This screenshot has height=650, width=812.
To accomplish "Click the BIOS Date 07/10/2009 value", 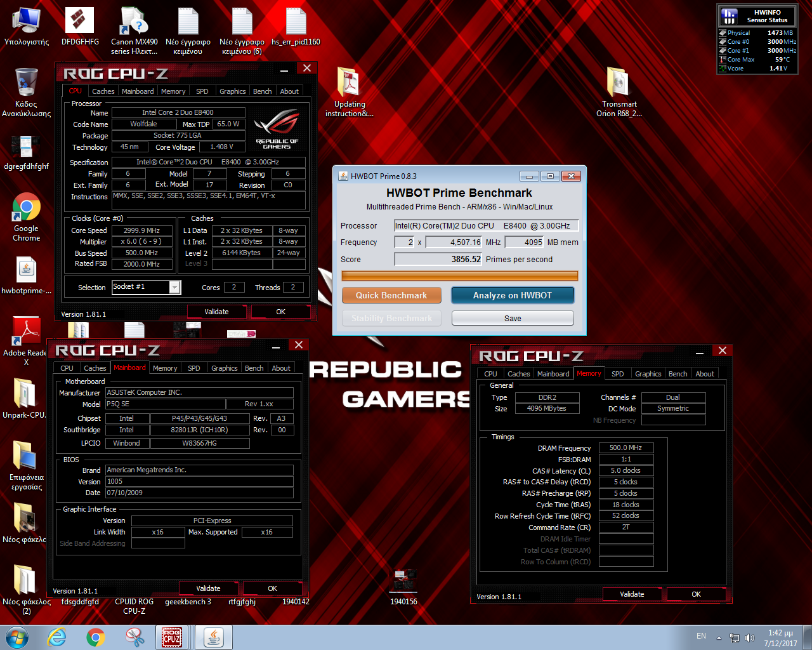I will point(199,493).
